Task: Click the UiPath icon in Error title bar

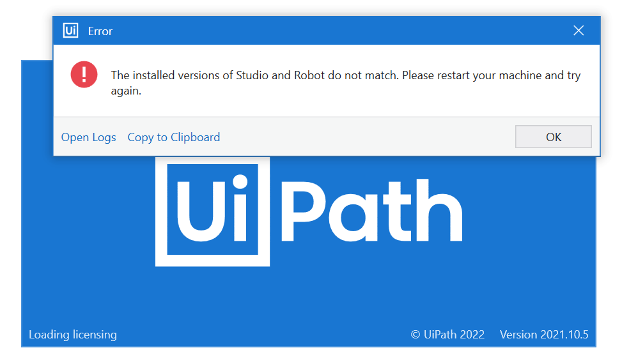Action: [70, 31]
